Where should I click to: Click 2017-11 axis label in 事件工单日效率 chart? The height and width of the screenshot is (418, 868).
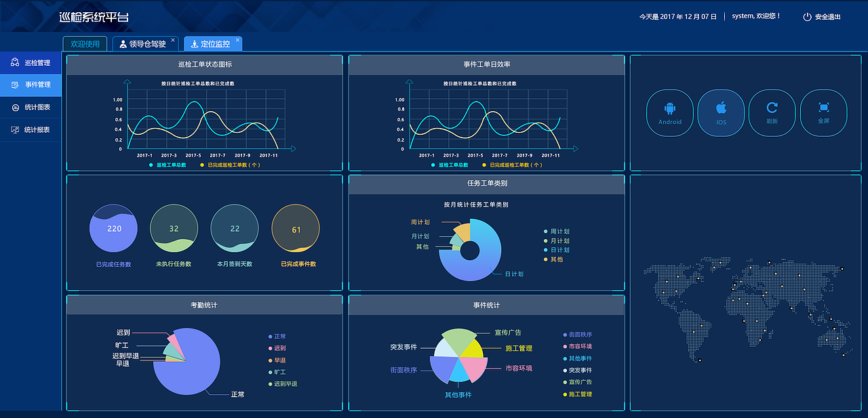click(x=551, y=155)
